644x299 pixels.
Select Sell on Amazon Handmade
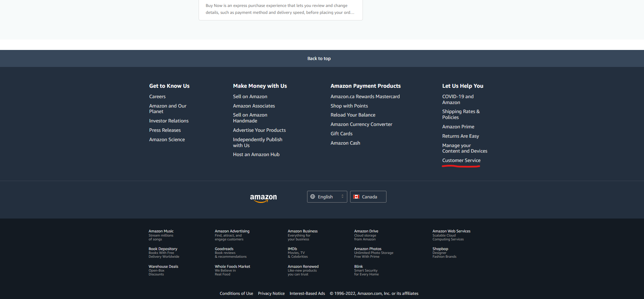[x=250, y=118]
